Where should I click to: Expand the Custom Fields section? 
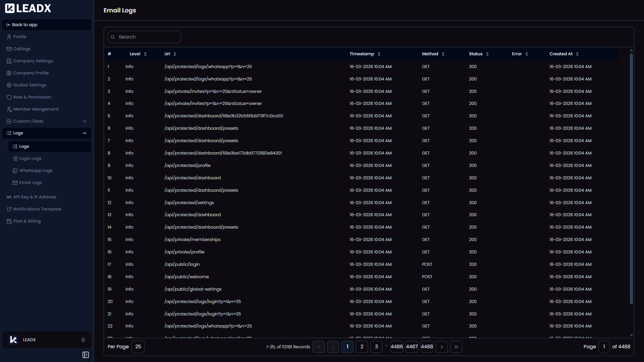[85, 121]
